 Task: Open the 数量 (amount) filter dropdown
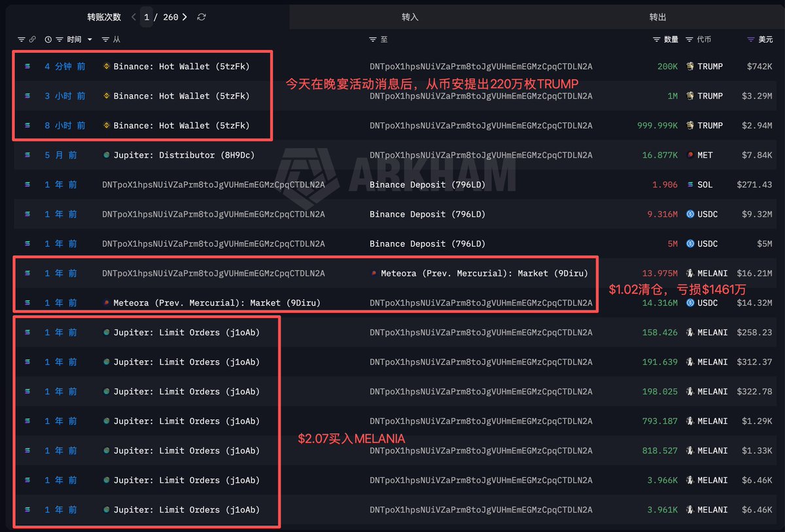point(657,40)
